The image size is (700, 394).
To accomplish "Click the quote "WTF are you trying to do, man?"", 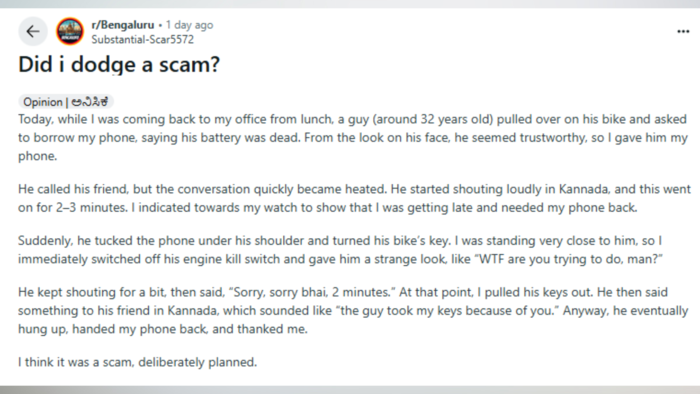I will pyautogui.click(x=568, y=259).
